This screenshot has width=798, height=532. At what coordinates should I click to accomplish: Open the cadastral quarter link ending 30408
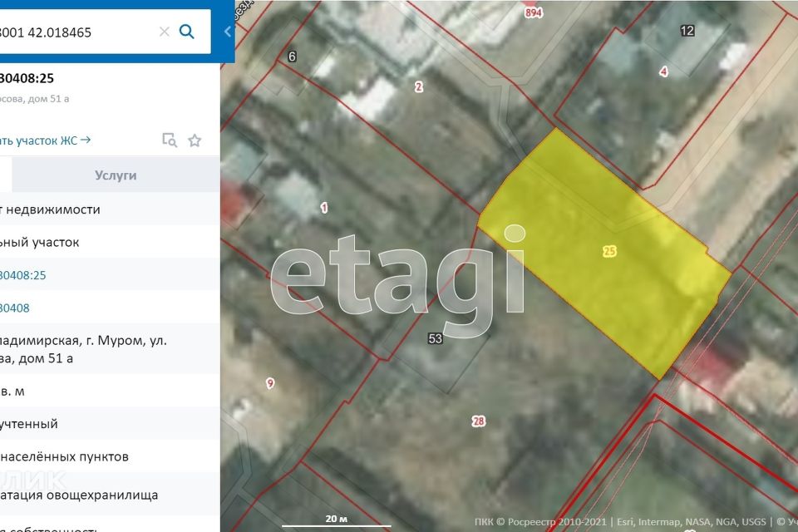point(15,308)
